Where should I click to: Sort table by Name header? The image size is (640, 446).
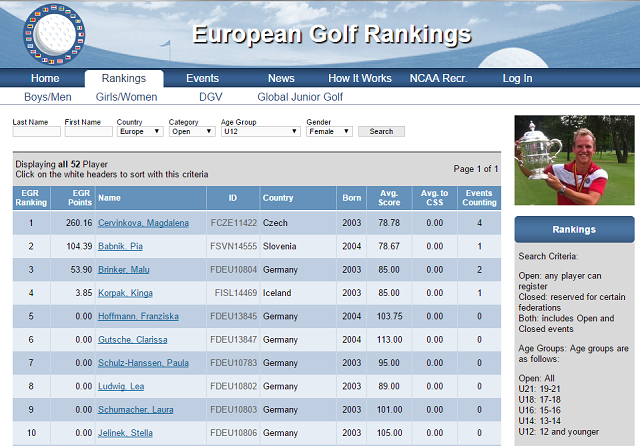(x=151, y=198)
